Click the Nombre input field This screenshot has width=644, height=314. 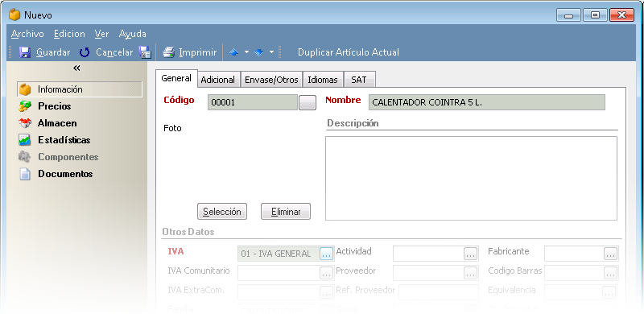click(487, 102)
